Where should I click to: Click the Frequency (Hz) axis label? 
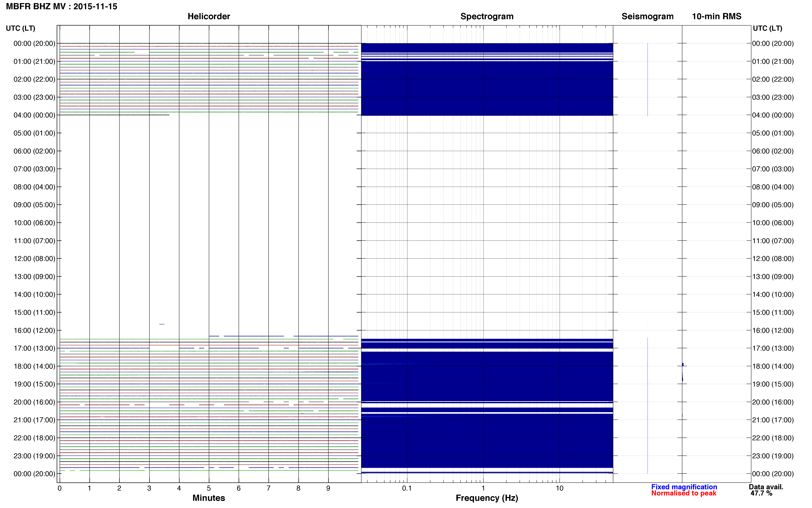pos(487,498)
